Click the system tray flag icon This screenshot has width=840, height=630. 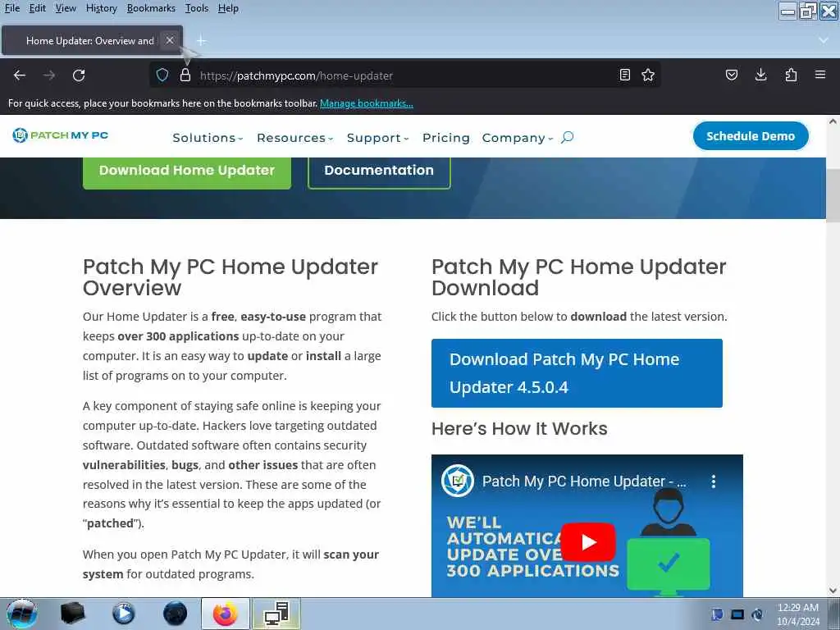click(717, 614)
